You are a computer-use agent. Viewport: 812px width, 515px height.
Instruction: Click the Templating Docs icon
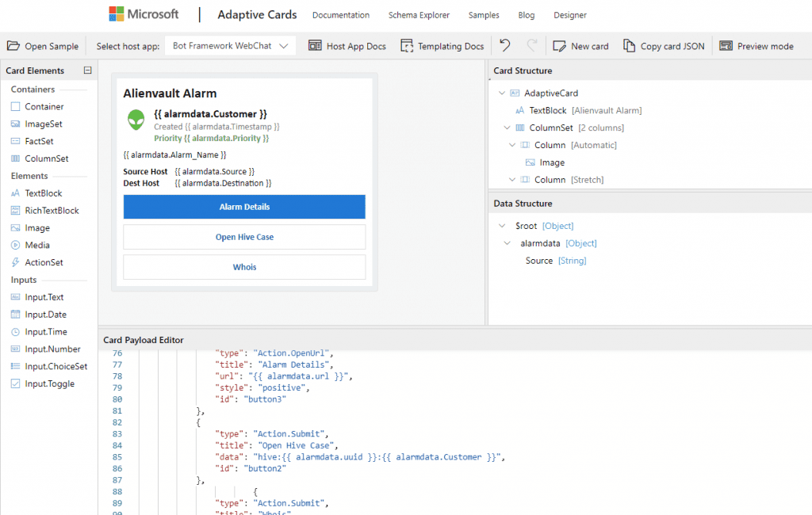[x=407, y=46]
